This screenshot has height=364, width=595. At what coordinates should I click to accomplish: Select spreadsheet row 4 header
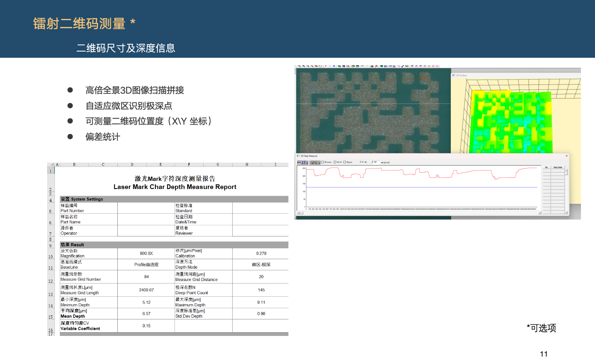(x=51, y=200)
